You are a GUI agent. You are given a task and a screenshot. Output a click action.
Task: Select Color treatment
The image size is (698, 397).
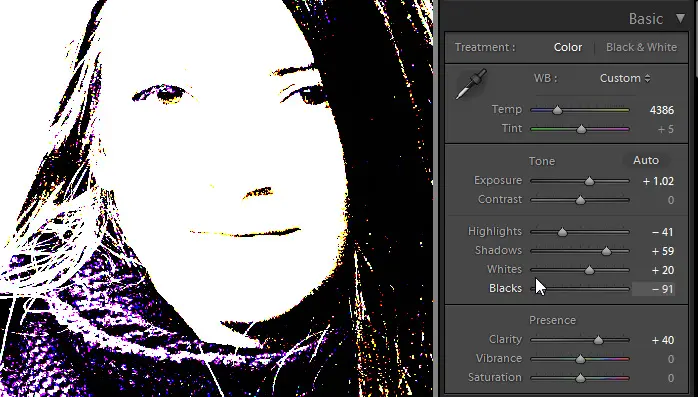tap(568, 47)
